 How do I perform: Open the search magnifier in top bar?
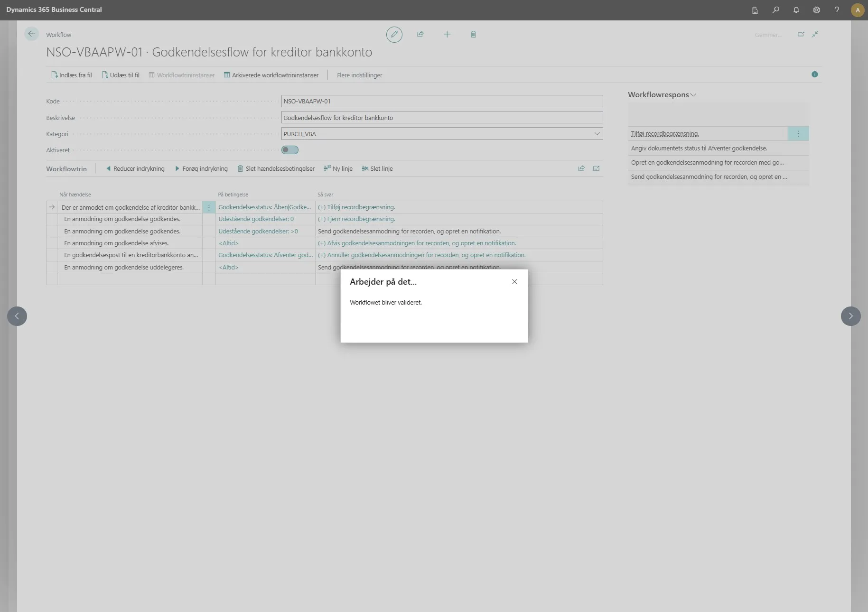pyautogui.click(x=776, y=10)
